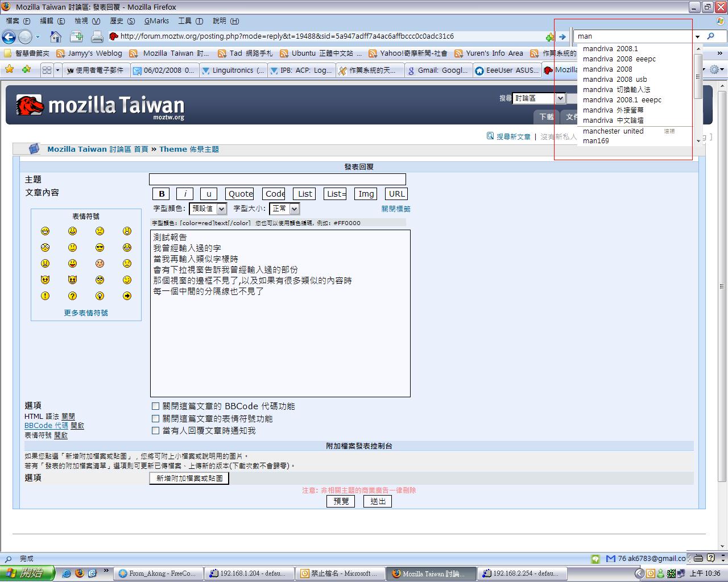Viewport: 728px width, 582px height.
Task: Go back with the Back arrow button
Action: (x=9, y=37)
